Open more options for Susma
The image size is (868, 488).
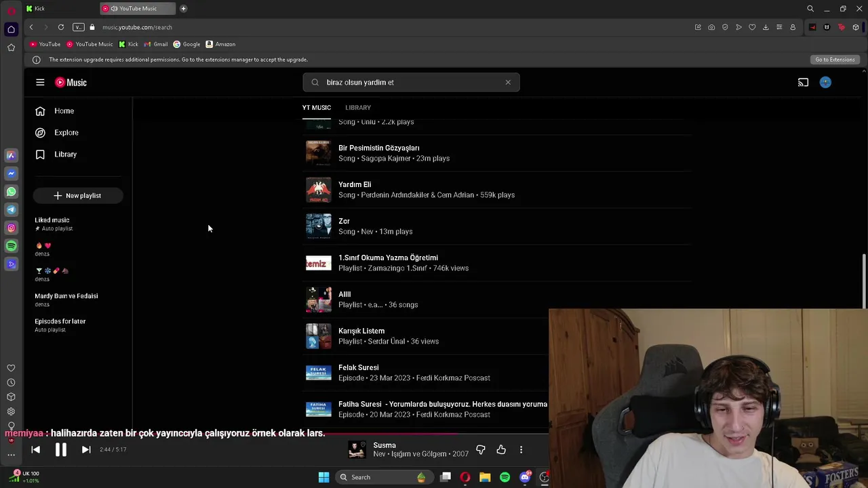[521, 449]
